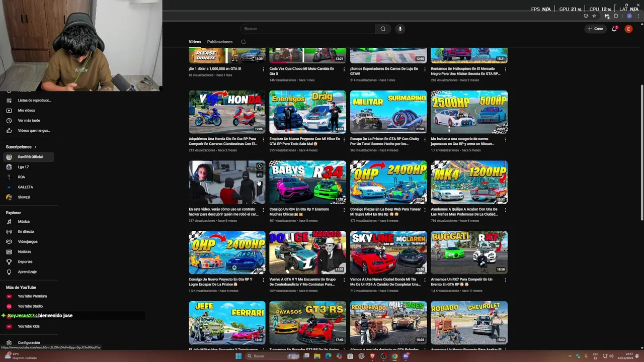Open options for 'Empiezo Un Nuevo Proyecto Con Mi Hilux' video
The image size is (644, 362).
(x=344, y=139)
